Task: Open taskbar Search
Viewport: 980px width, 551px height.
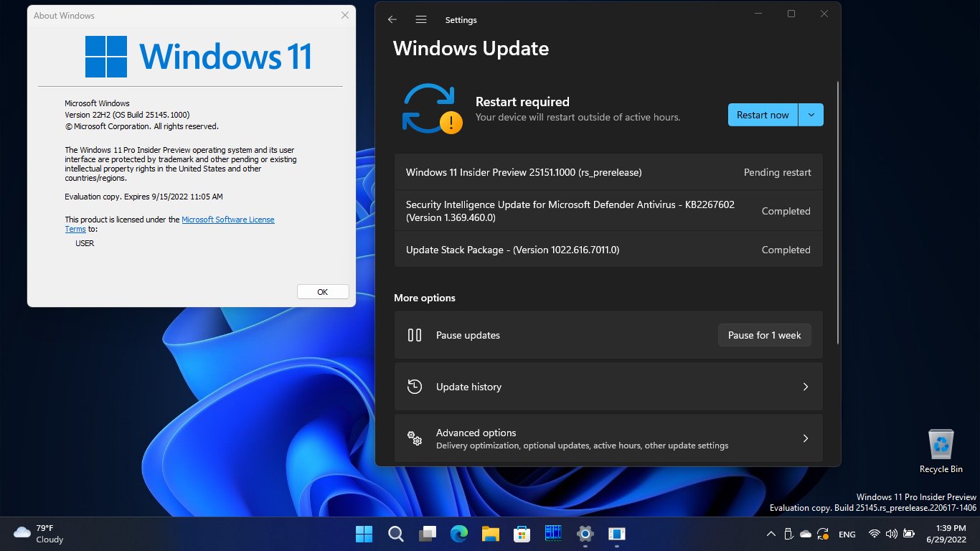Action: [395, 534]
